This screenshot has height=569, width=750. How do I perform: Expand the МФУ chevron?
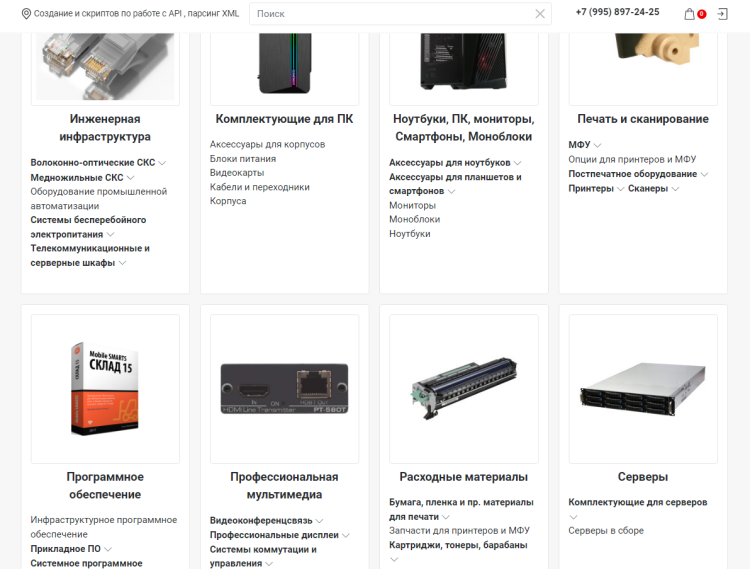coord(597,145)
